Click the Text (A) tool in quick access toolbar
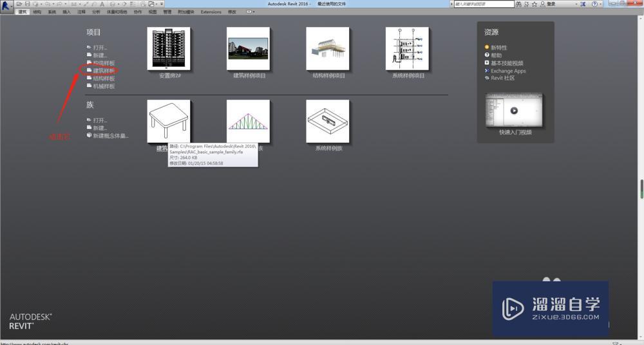Image resolution: width=644 pixels, height=345 pixels. point(102,4)
